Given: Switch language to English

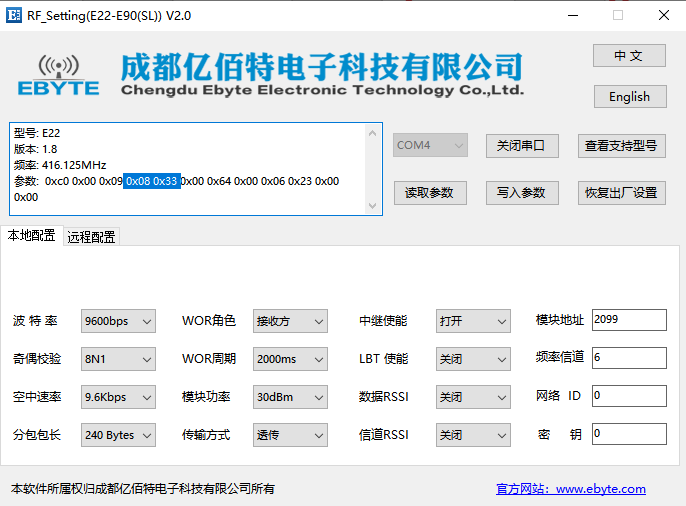Looking at the screenshot, I should (x=628, y=97).
